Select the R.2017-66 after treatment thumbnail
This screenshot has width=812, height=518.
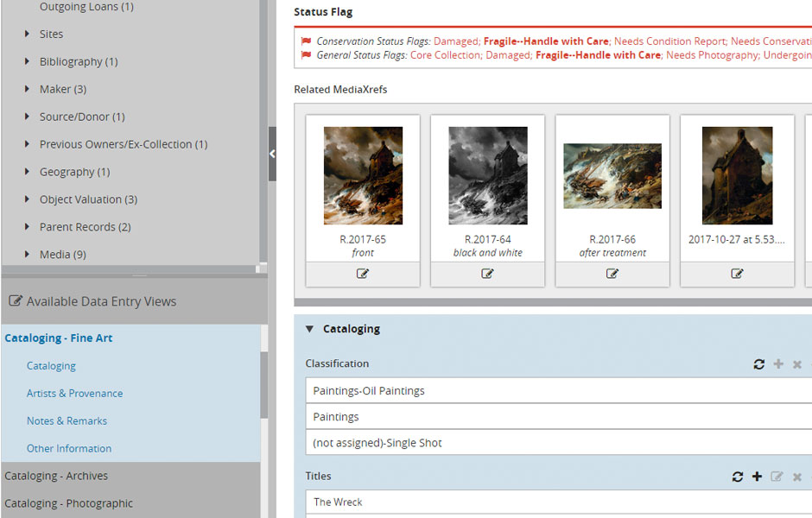tap(612, 176)
